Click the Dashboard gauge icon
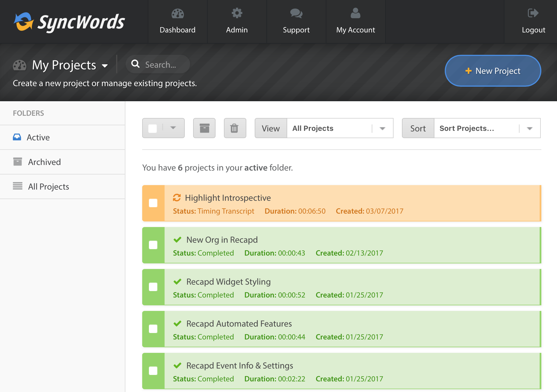Screen dimensions: 557x392 pos(177,13)
